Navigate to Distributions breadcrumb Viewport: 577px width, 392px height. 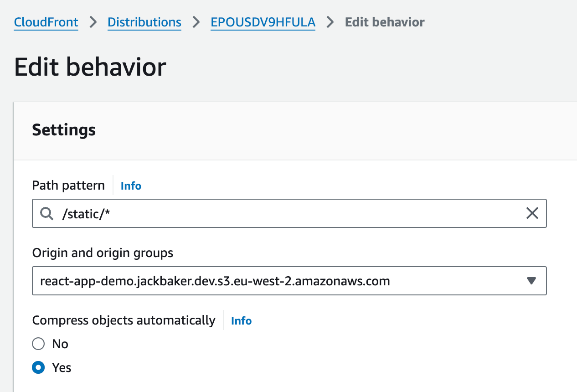click(144, 22)
